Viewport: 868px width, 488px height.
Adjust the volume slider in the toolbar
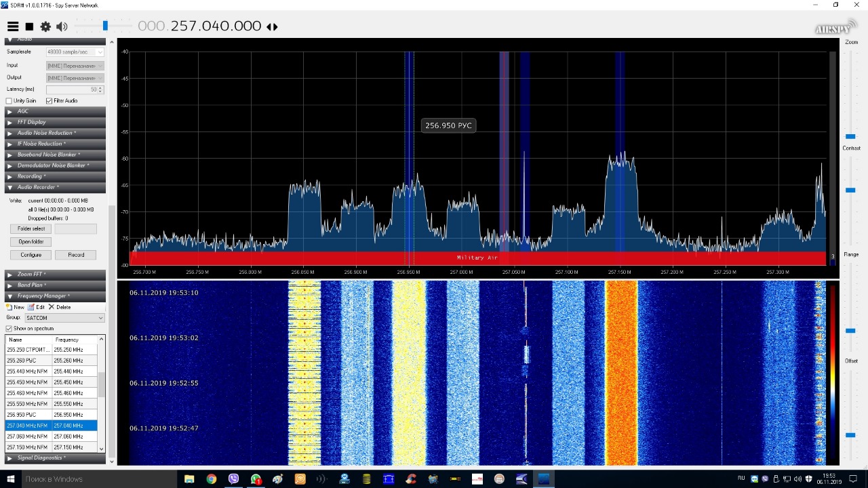(x=105, y=26)
